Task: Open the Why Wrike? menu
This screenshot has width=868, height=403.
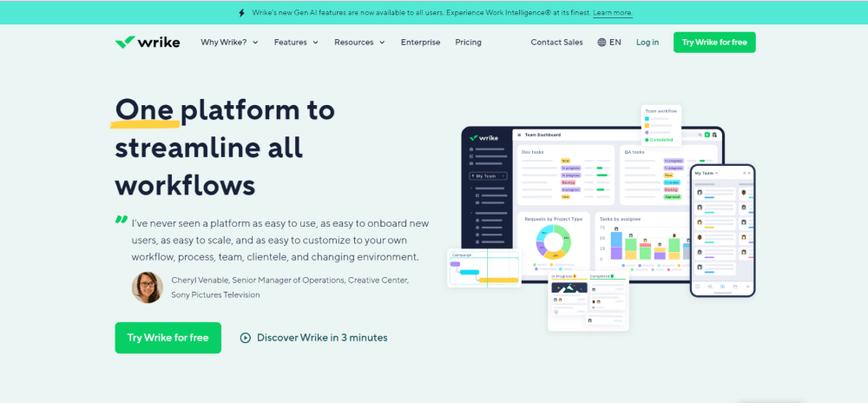Action: (229, 42)
